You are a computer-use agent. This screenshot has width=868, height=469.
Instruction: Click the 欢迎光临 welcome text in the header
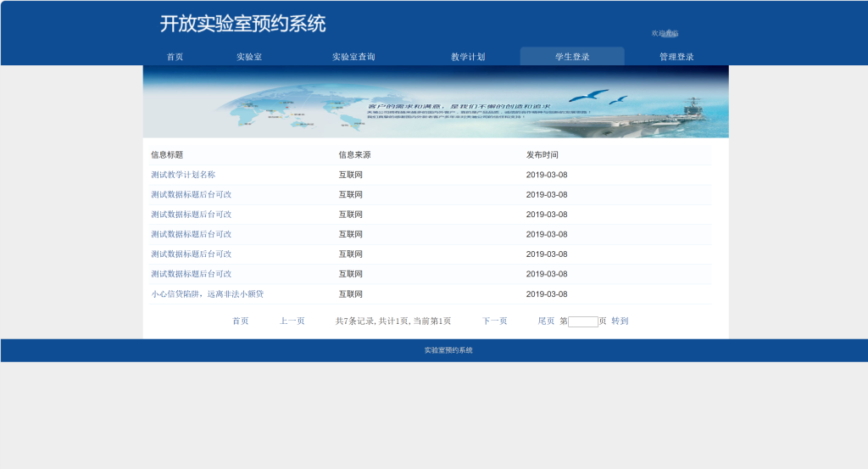click(x=665, y=33)
